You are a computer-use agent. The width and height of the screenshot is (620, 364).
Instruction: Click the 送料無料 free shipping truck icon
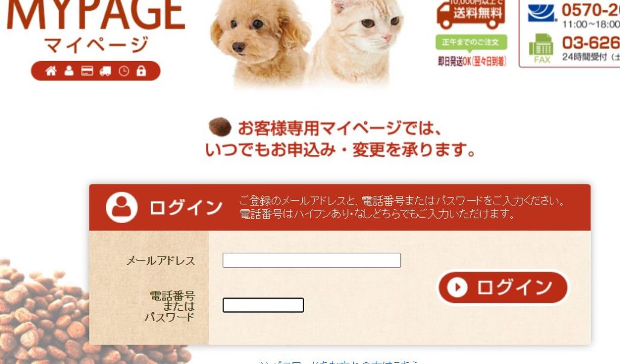[470, 15]
